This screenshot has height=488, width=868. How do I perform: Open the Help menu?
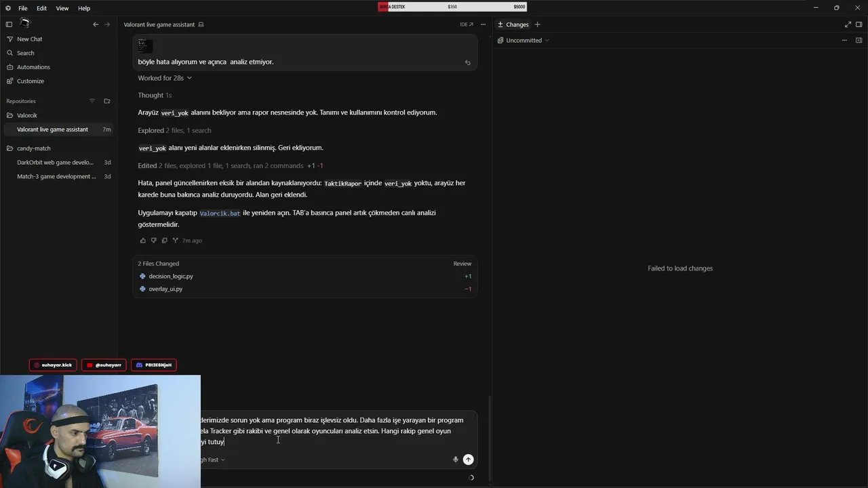click(x=84, y=8)
